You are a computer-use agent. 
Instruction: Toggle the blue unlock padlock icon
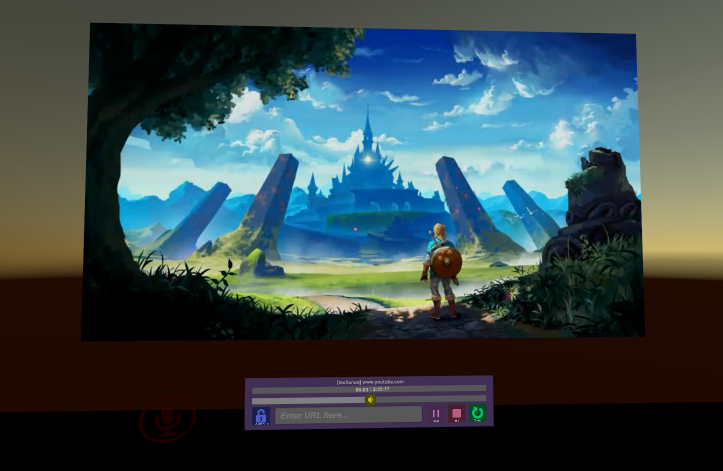261,416
